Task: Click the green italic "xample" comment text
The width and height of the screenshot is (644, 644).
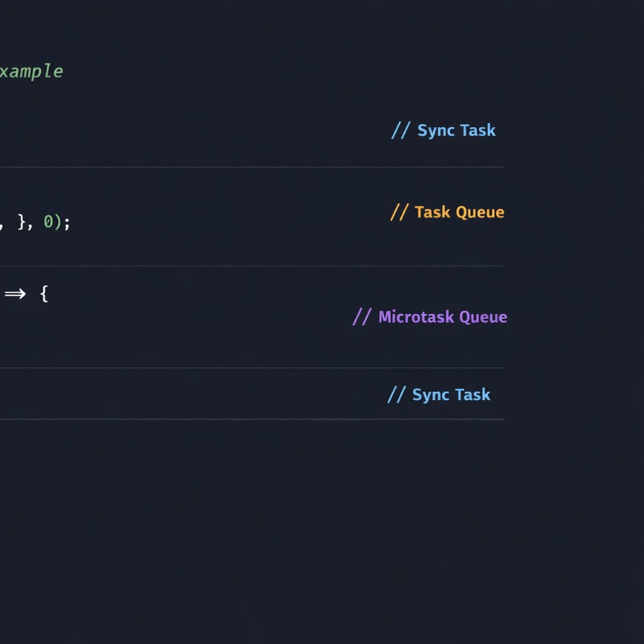Action: (31, 71)
